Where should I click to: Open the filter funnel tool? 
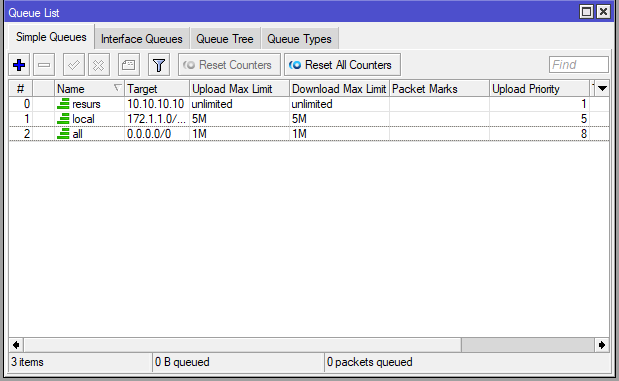[x=159, y=65]
